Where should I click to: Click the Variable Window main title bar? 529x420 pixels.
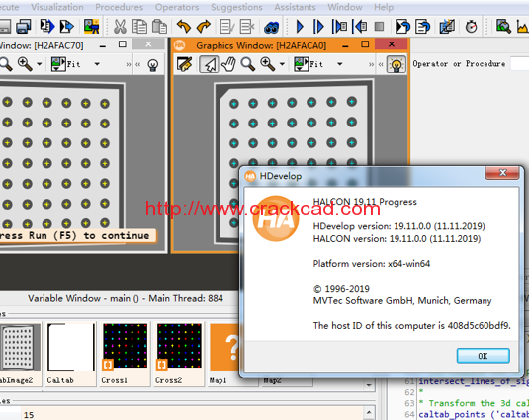(126, 298)
